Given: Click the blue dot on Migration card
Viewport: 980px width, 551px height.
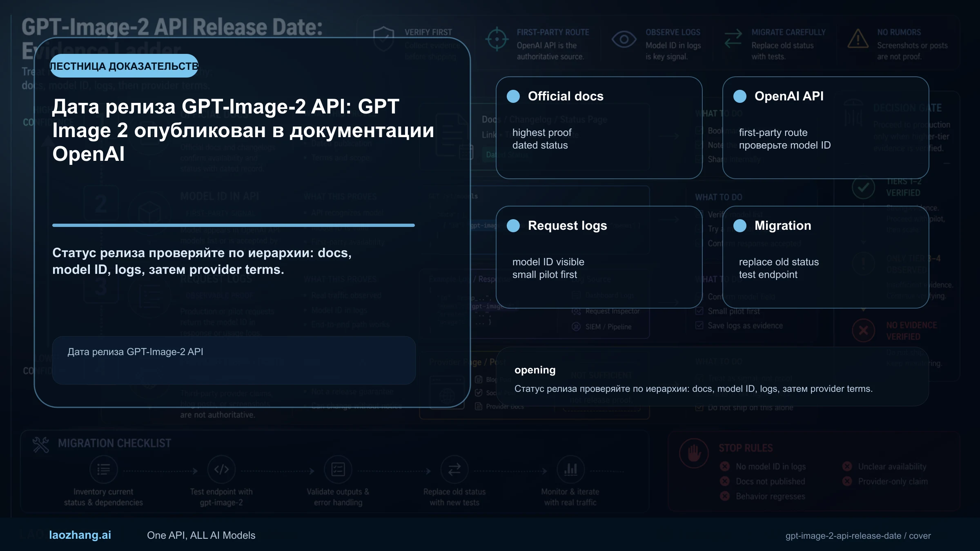Looking at the screenshot, I should tap(740, 226).
